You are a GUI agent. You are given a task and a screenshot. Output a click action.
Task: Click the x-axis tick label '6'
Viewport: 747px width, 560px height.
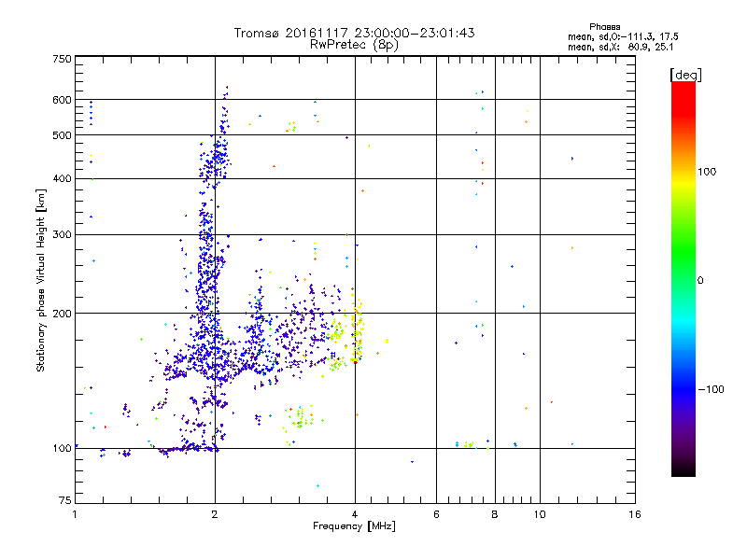[x=436, y=514]
